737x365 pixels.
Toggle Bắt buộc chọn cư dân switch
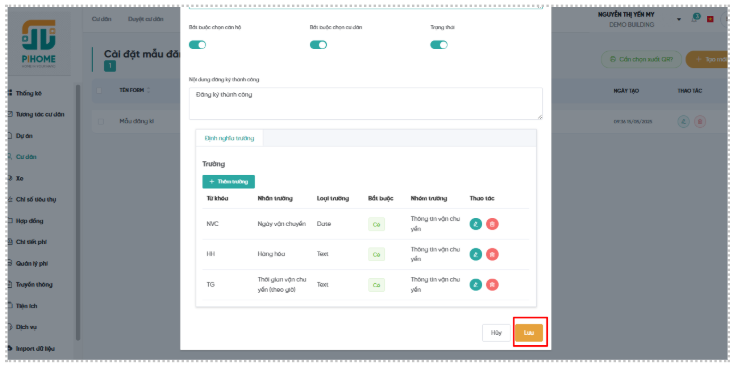point(318,45)
